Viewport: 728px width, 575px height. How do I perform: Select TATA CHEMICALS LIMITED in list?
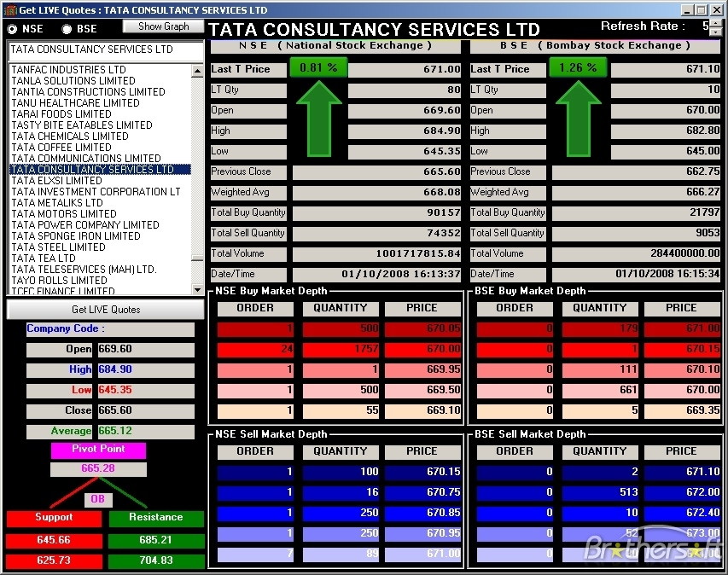tap(101, 136)
